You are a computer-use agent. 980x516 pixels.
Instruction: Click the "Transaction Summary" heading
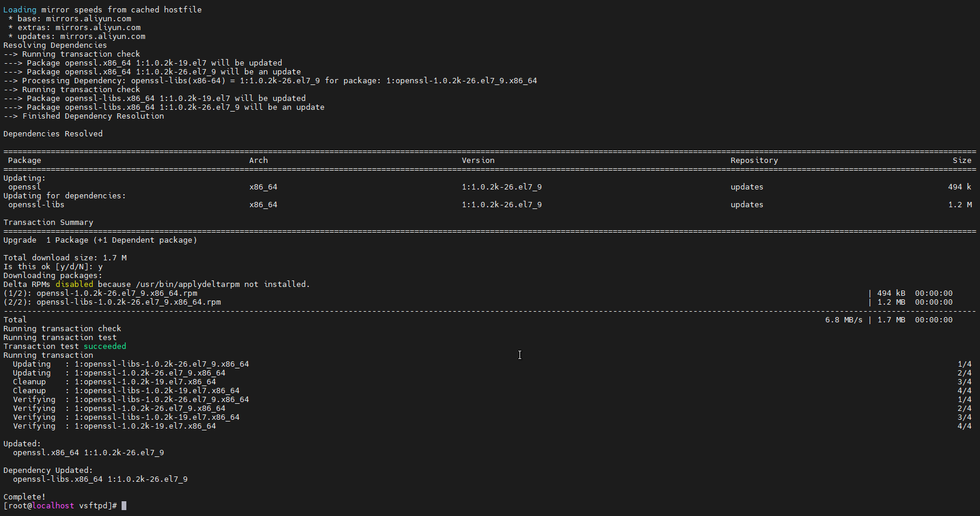coord(48,223)
